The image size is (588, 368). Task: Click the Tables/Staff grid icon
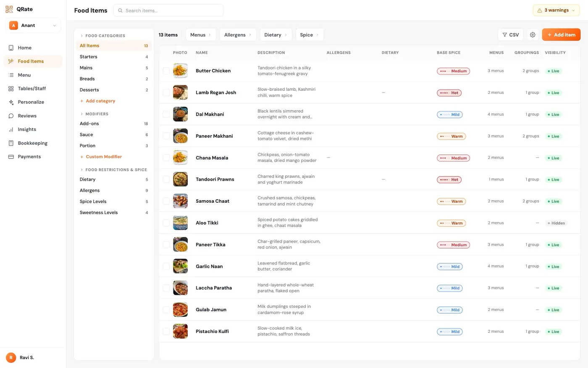coord(11,89)
